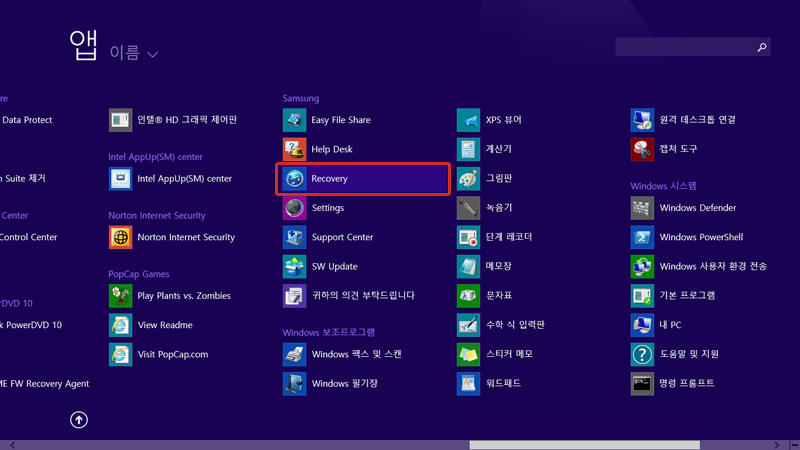Screen dimensions: 800x450
Task: Click the horizontal scrollbar thumb
Action: coord(585,445)
